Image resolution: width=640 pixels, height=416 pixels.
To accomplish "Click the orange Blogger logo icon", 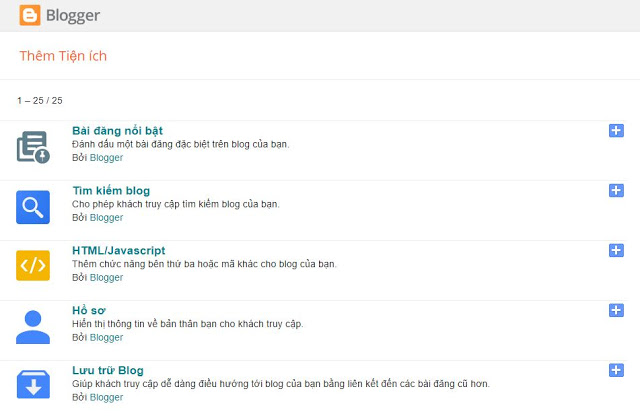I will (x=30, y=16).
